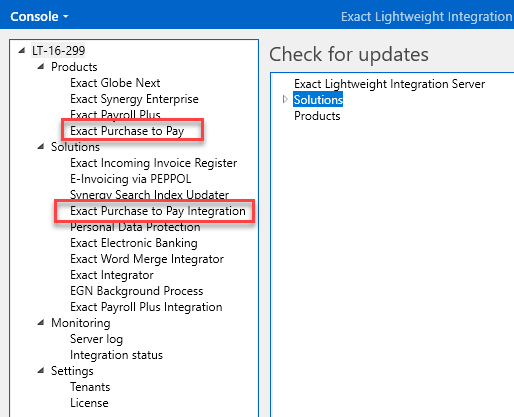
Task: Open Exact Purchase to Pay Integration
Action: [x=158, y=211]
